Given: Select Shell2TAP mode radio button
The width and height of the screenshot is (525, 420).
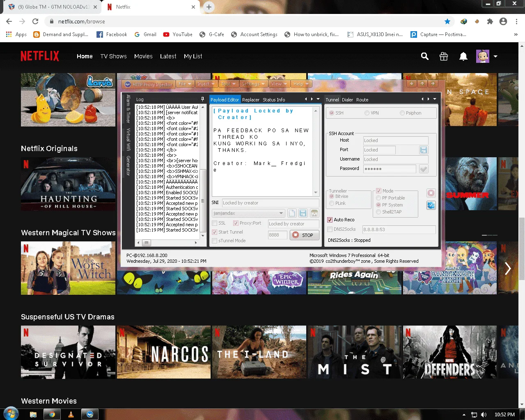Looking at the screenshot, I should (x=378, y=212).
